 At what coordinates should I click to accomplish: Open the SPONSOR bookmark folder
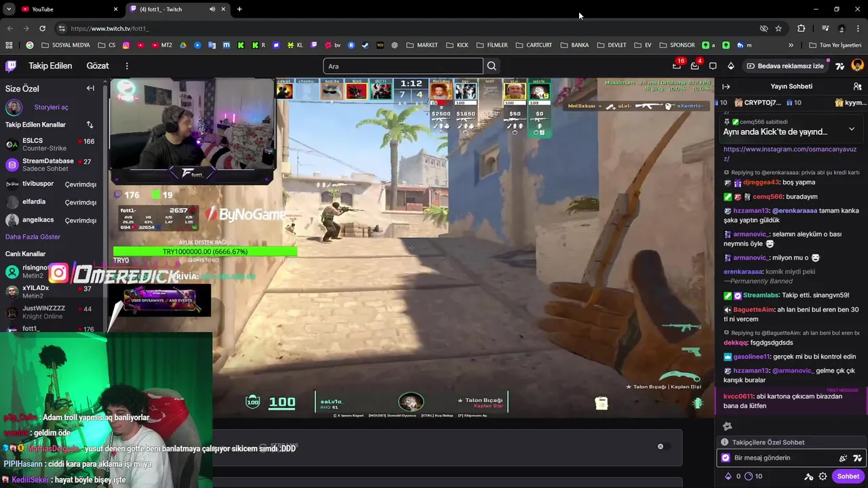pyautogui.click(x=677, y=45)
